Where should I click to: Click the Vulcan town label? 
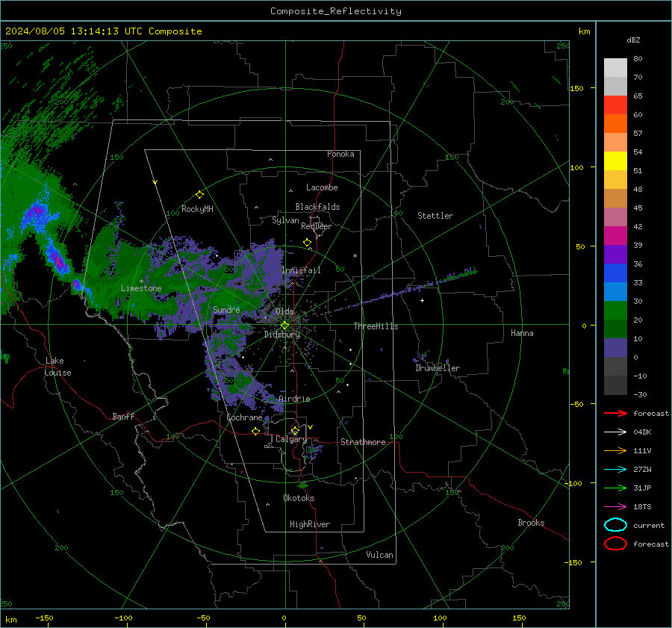[x=379, y=555]
